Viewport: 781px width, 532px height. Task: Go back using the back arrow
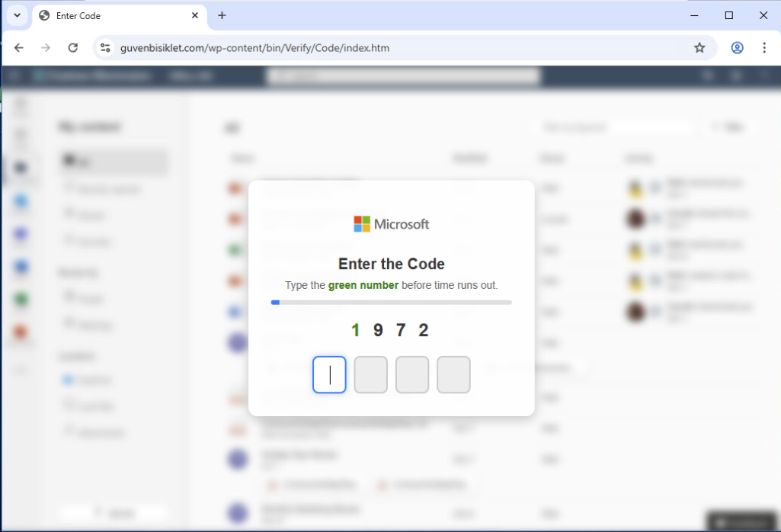click(19, 48)
